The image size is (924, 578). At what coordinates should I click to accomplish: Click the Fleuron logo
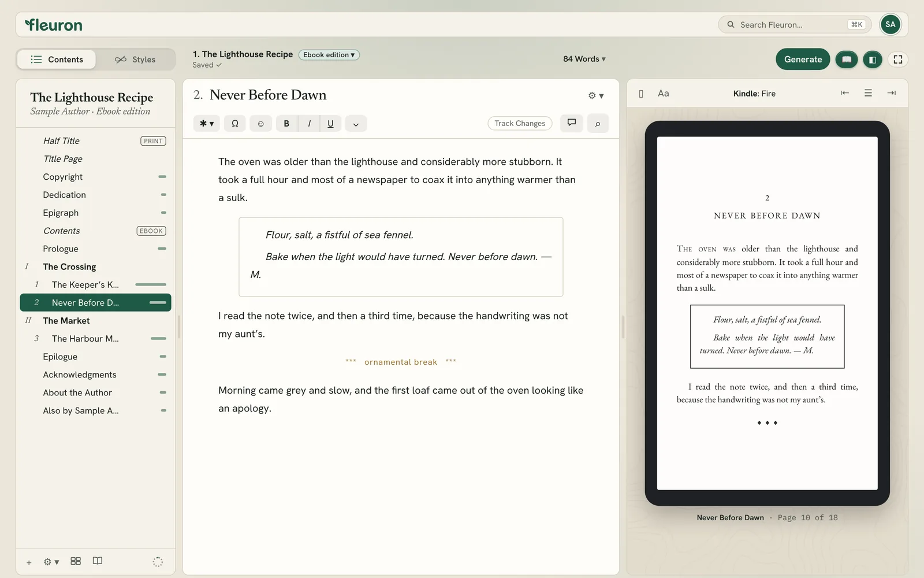click(53, 25)
